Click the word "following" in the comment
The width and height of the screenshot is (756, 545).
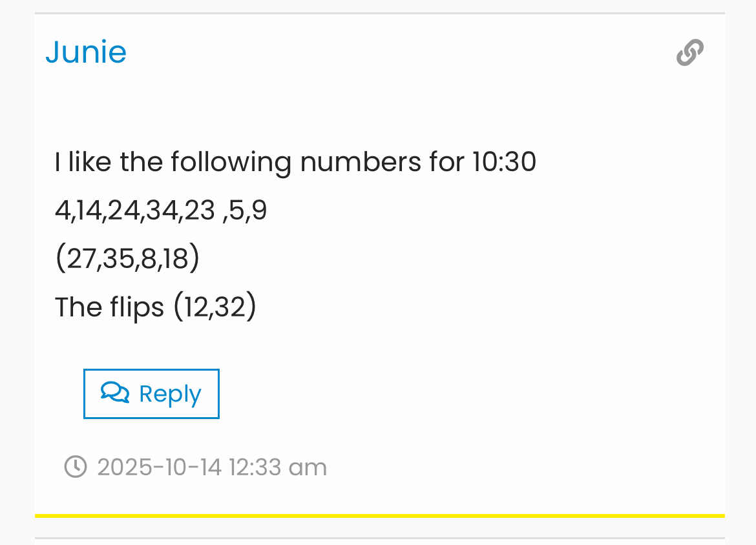pyautogui.click(x=231, y=161)
